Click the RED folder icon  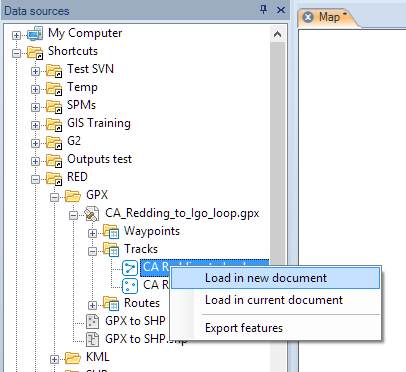[x=54, y=178]
